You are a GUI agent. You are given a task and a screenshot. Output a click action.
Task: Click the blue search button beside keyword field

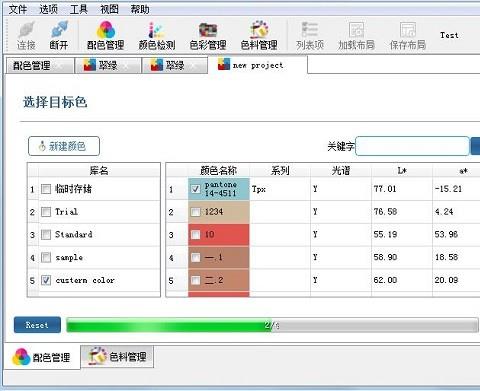[475, 146]
